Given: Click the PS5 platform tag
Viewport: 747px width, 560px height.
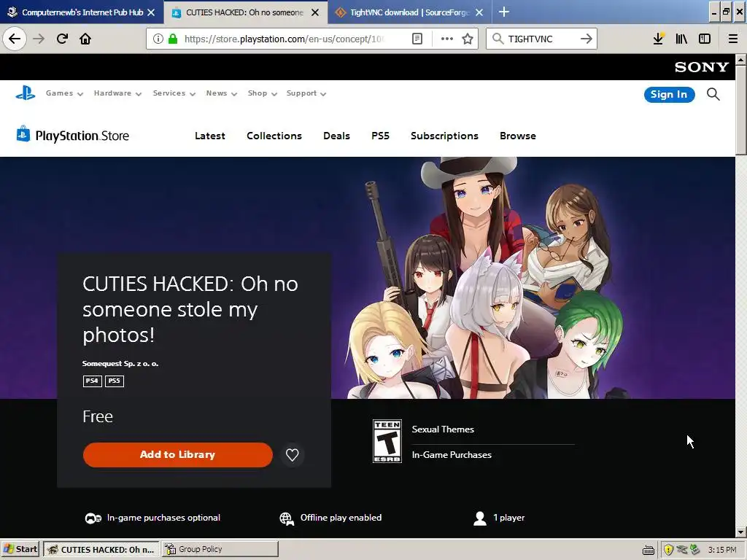Looking at the screenshot, I should coord(115,381).
